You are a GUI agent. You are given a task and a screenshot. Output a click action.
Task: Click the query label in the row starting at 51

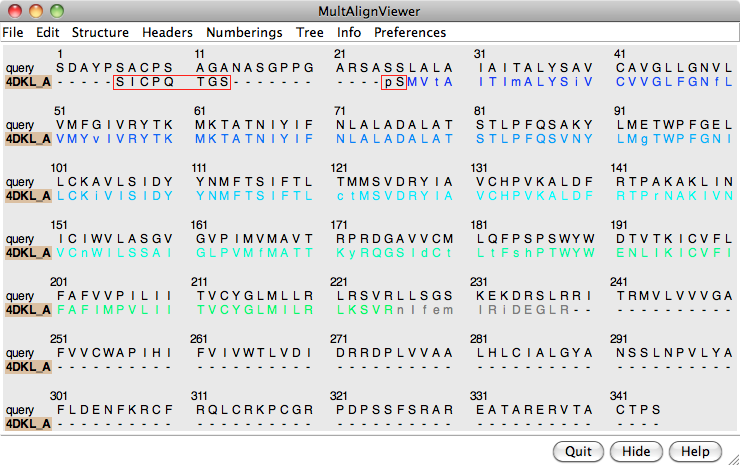20,125
